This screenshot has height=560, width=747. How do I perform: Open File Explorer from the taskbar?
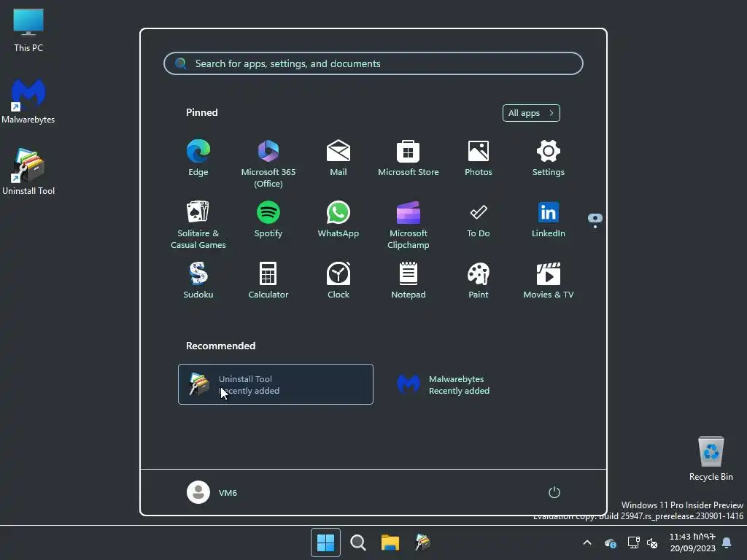pyautogui.click(x=390, y=542)
